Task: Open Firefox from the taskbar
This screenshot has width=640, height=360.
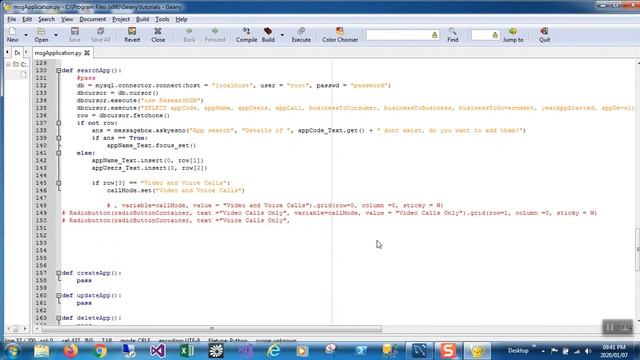Action: [71, 351]
